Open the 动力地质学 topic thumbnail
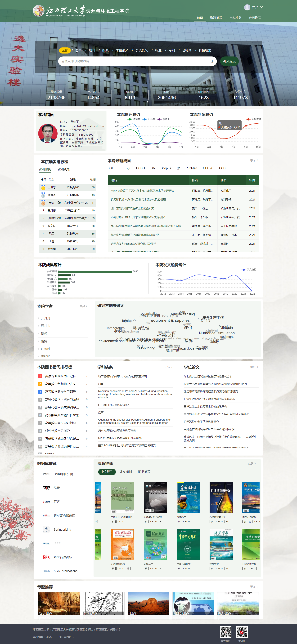The width and height of the screenshot is (297, 644). [x=59, y=604]
